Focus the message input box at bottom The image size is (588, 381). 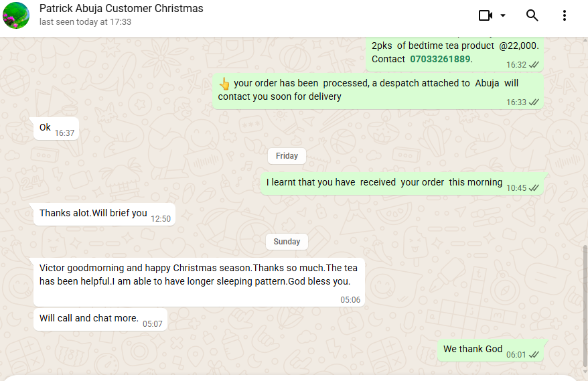coord(293,378)
